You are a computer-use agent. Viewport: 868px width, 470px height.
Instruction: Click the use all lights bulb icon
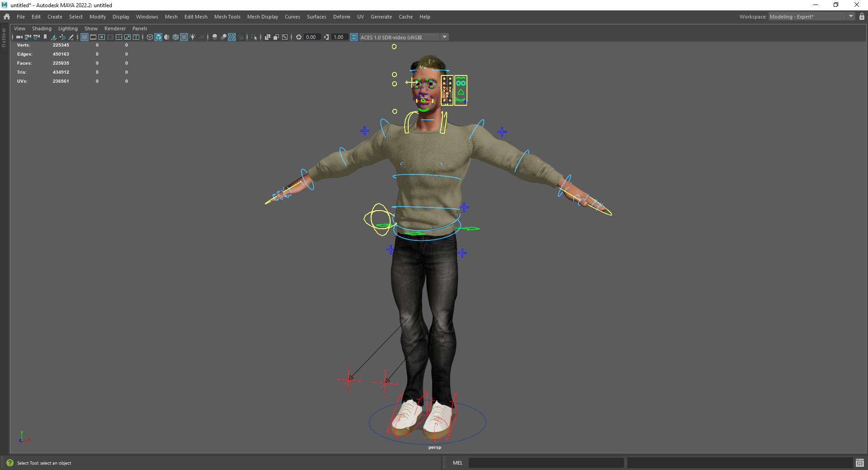coord(193,37)
